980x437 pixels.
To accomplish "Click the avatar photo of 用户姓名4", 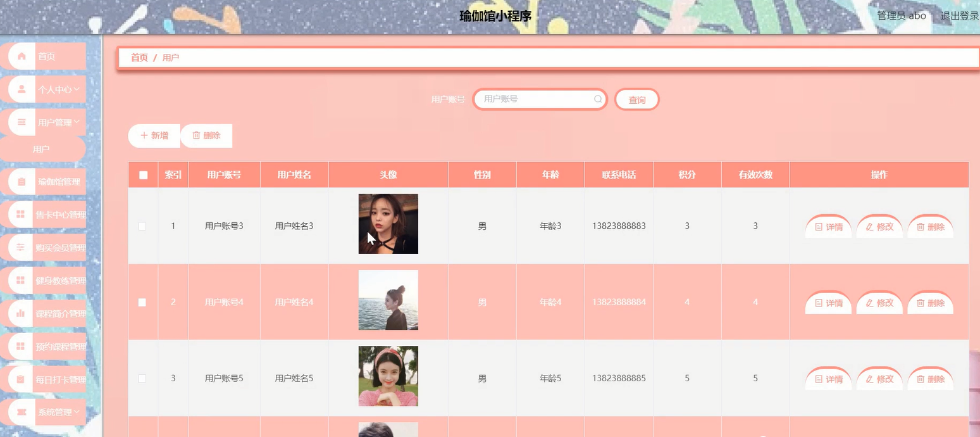I will (388, 300).
